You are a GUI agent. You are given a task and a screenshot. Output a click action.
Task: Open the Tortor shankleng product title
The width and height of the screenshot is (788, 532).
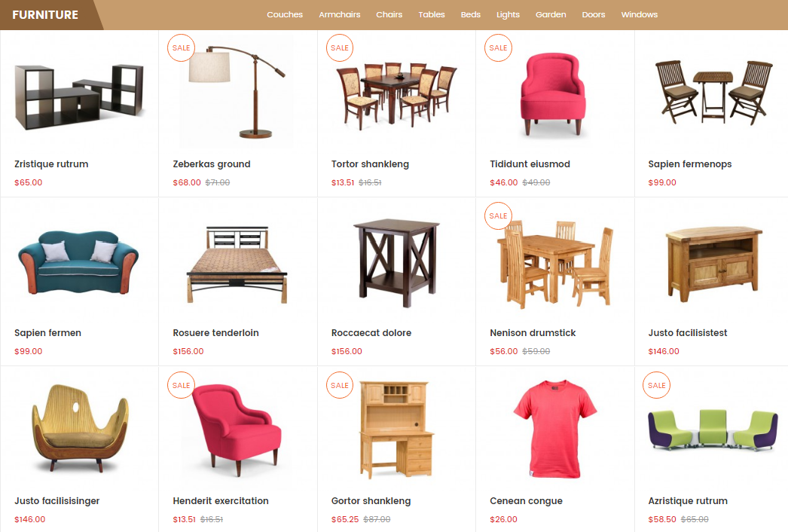tap(370, 164)
